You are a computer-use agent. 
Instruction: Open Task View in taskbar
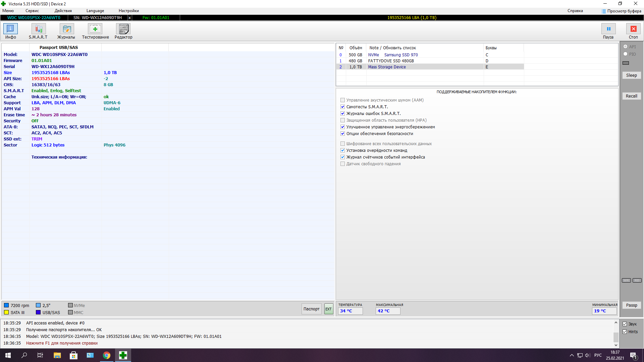[x=40, y=355]
